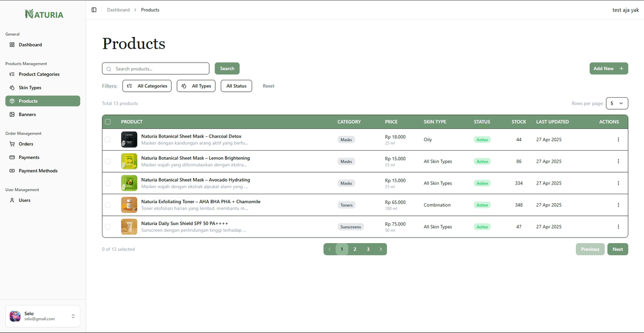Click the Next button
This screenshot has width=644, height=333.
coord(618,249)
